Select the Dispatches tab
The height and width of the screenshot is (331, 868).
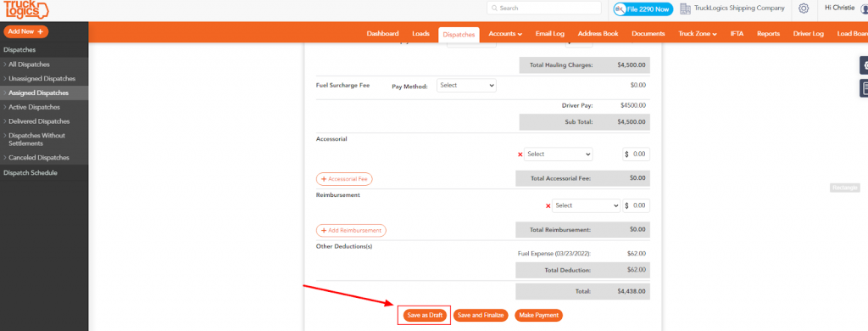coord(459,35)
